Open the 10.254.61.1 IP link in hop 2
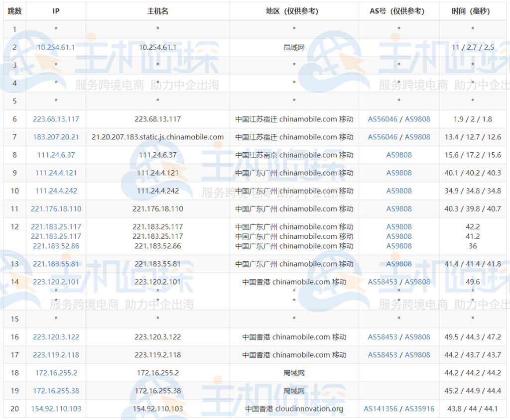 click(x=56, y=47)
